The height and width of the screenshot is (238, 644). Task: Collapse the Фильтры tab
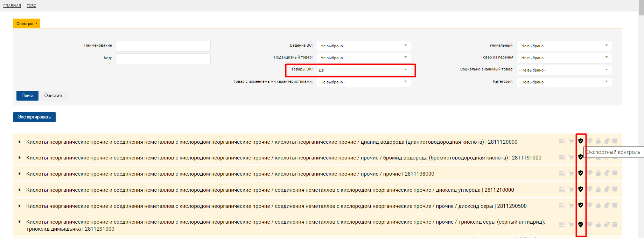click(26, 23)
